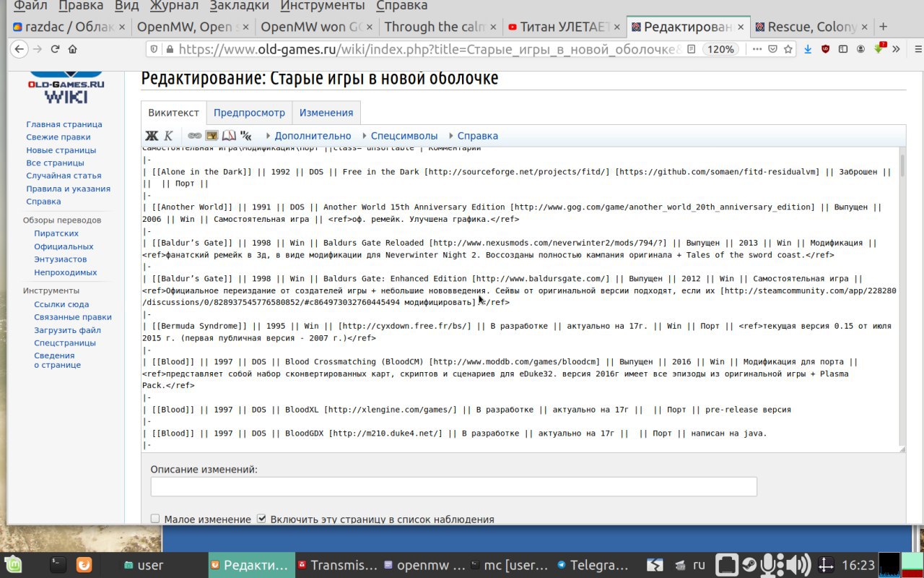Screen dimensions: 924x578
Task: Open Сведения о странице link
Action: click(x=57, y=360)
